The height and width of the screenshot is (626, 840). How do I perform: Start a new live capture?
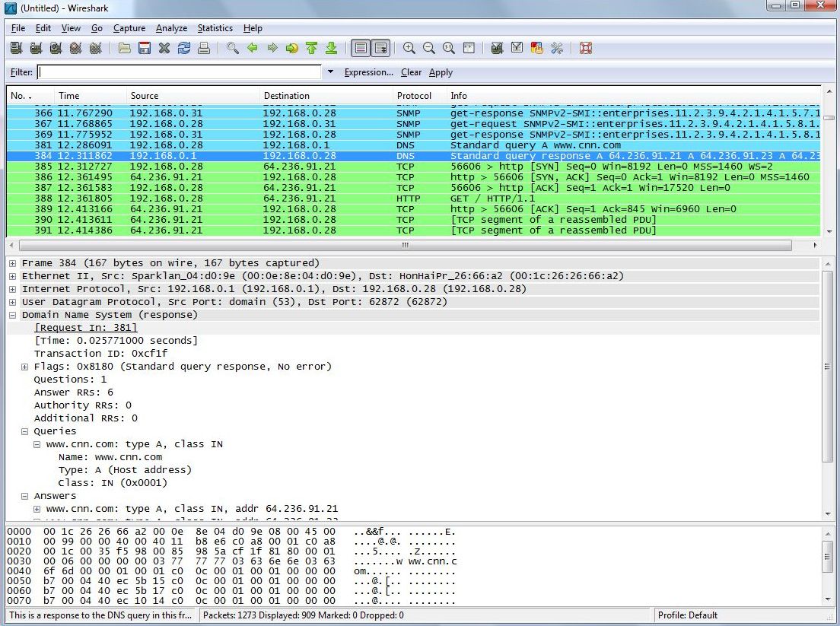tap(56, 48)
